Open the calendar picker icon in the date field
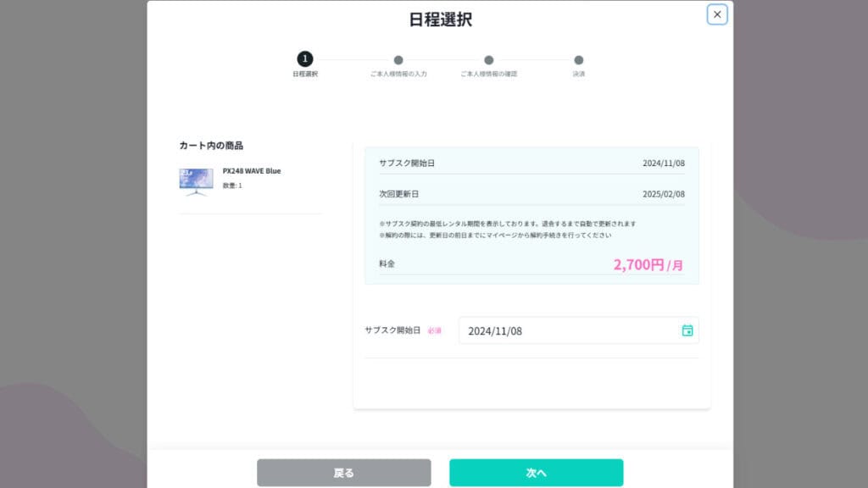This screenshot has height=488, width=868. [x=687, y=330]
